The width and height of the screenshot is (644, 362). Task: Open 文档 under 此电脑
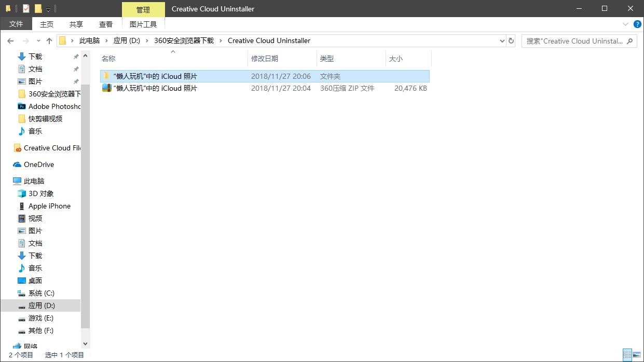pyautogui.click(x=35, y=243)
